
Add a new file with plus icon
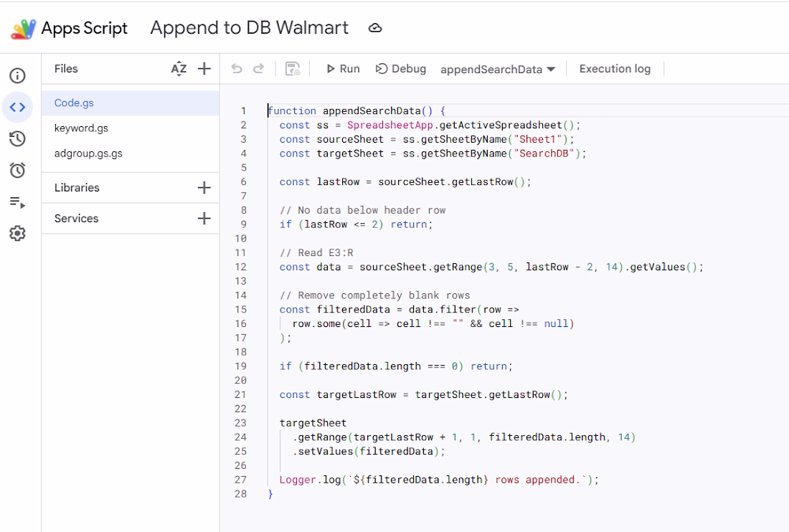click(x=204, y=69)
